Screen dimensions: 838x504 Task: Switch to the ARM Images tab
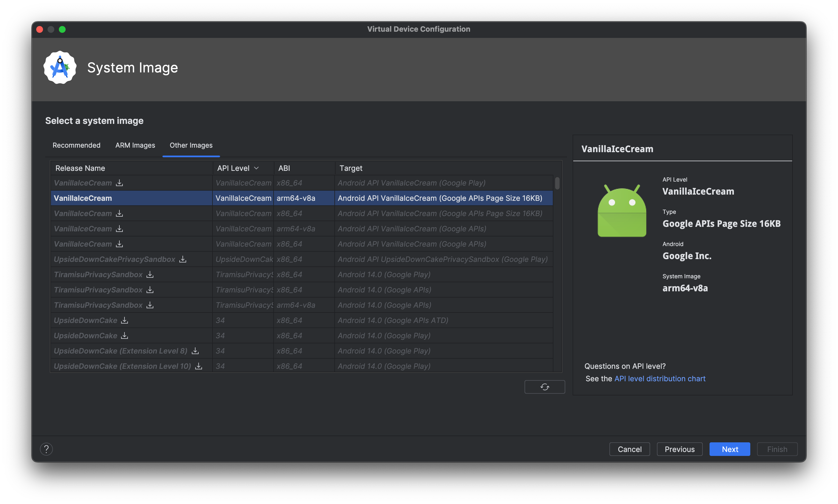(x=134, y=145)
